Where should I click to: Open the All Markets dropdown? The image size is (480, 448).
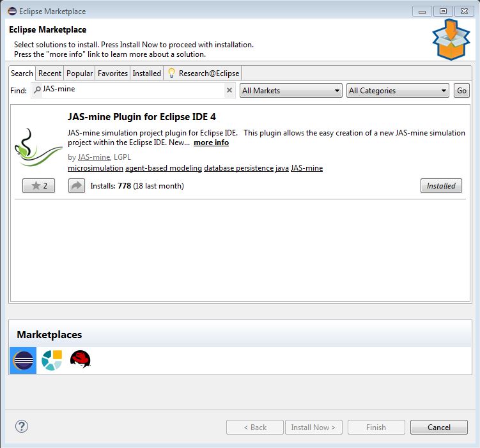click(x=291, y=91)
